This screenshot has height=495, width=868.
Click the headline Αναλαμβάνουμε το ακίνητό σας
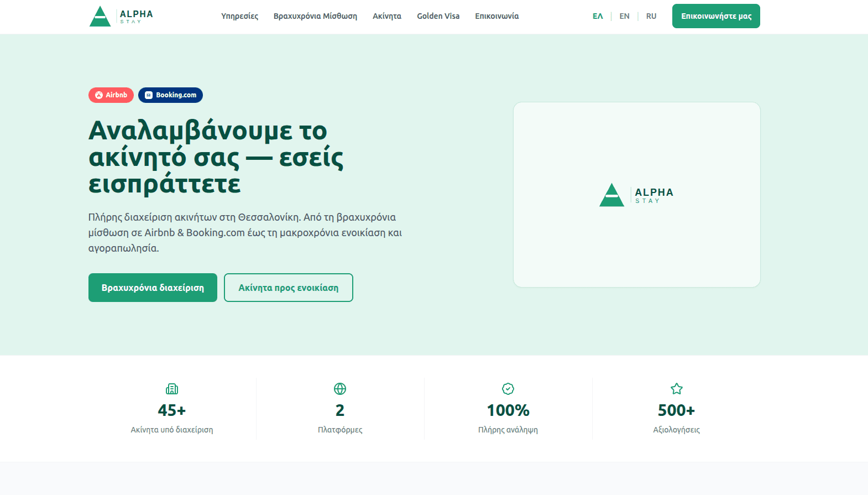(x=216, y=157)
